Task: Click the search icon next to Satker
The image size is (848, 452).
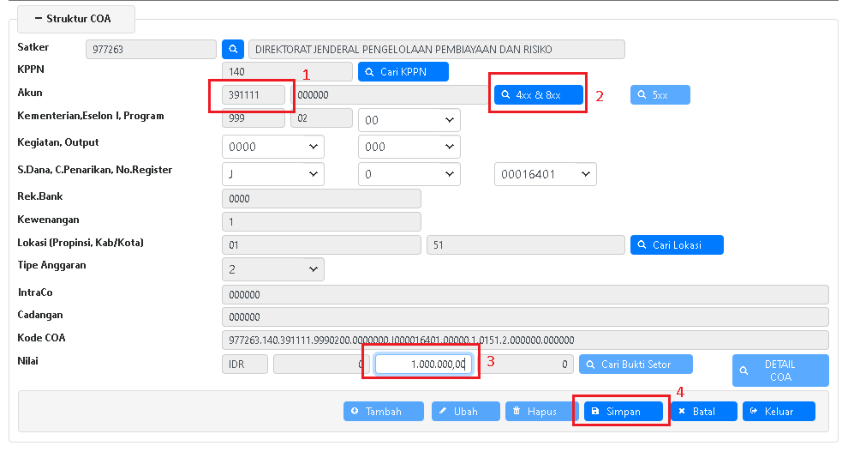Action: (x=232, y=48)
